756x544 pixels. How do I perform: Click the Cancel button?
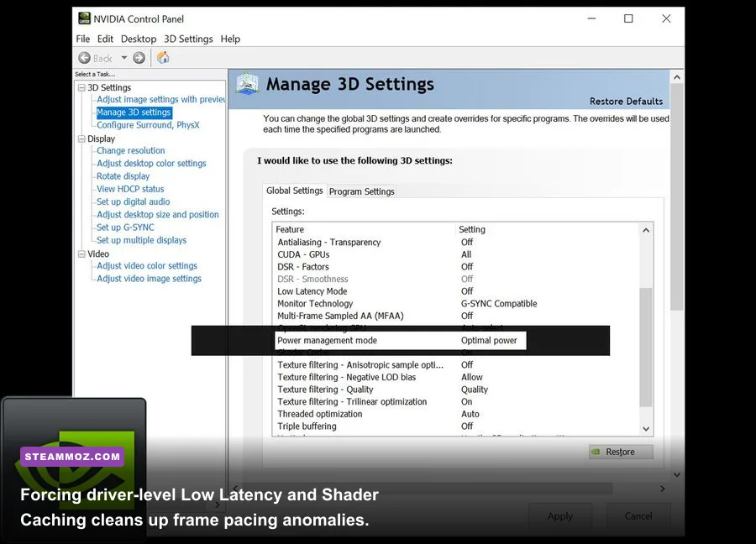(638, 516)
